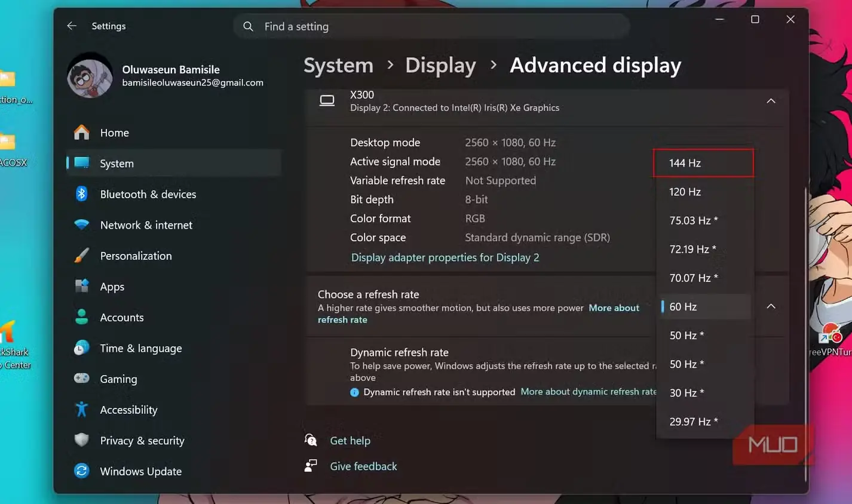The width and height of the screenshot is (852, 504).
Task: Open Bluetooth & devices settings
Action: click(173, 194)
